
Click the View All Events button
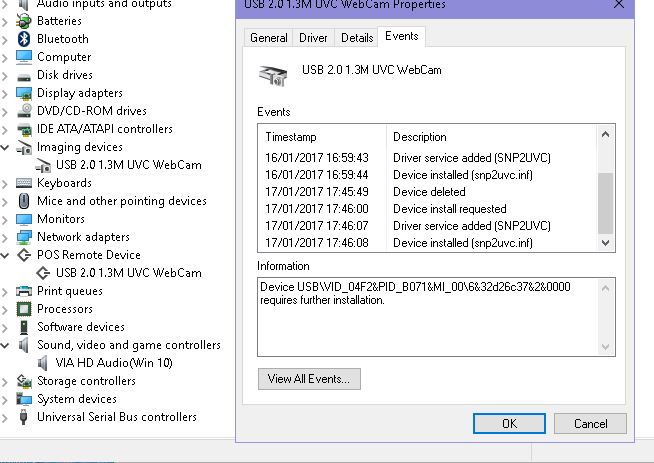point(309,379)
